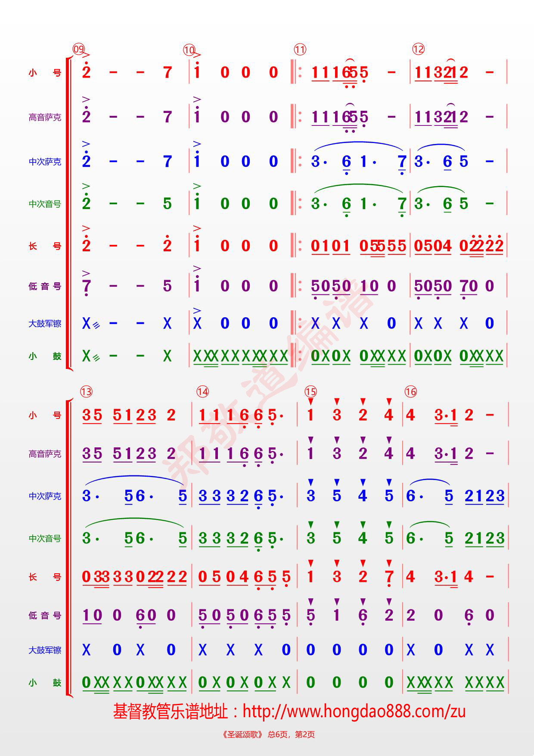Viewport: 534px width, 756px height.
Task: Select the 长号 label in the first system
Action: (45, 246)
